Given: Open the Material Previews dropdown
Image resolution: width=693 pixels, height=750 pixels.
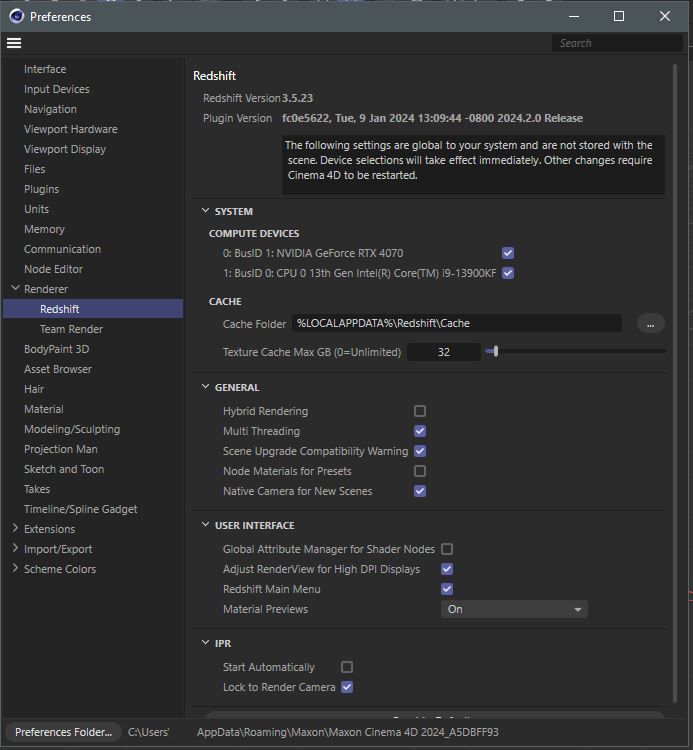Looking at the screenshot, I should click(x=514, y=609).
